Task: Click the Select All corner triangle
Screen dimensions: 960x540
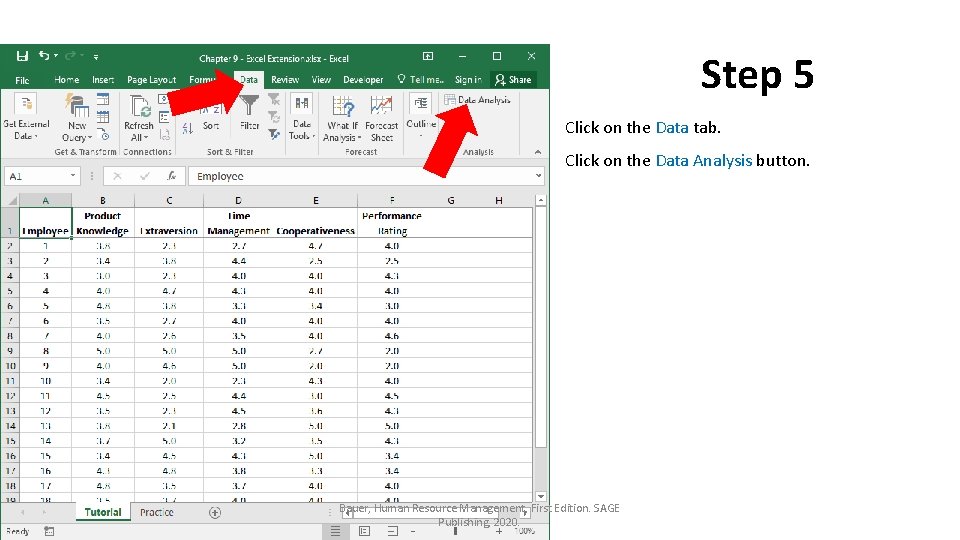Action: point(10,200)
